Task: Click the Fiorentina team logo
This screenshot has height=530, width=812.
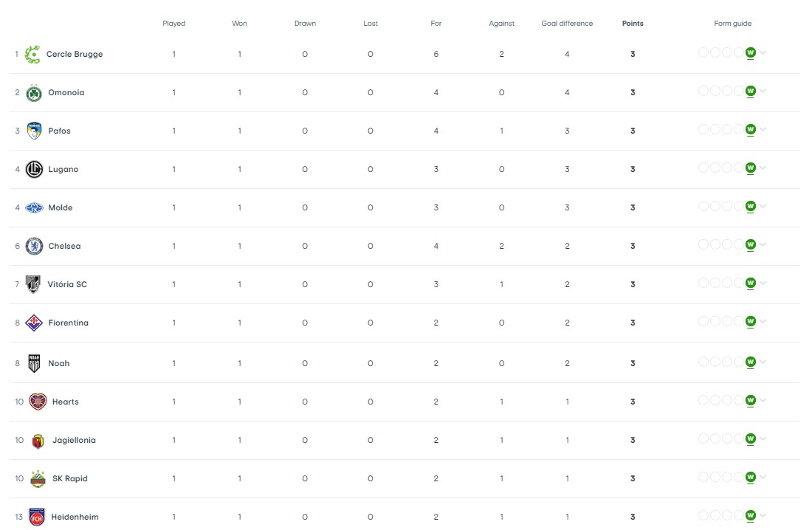Action: (x=34, y=323)
